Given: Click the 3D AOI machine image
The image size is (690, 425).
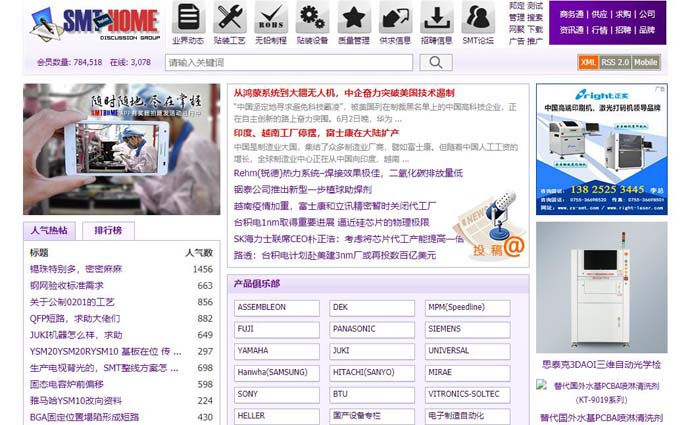Looking at the screenshot, I should point(602,287).
